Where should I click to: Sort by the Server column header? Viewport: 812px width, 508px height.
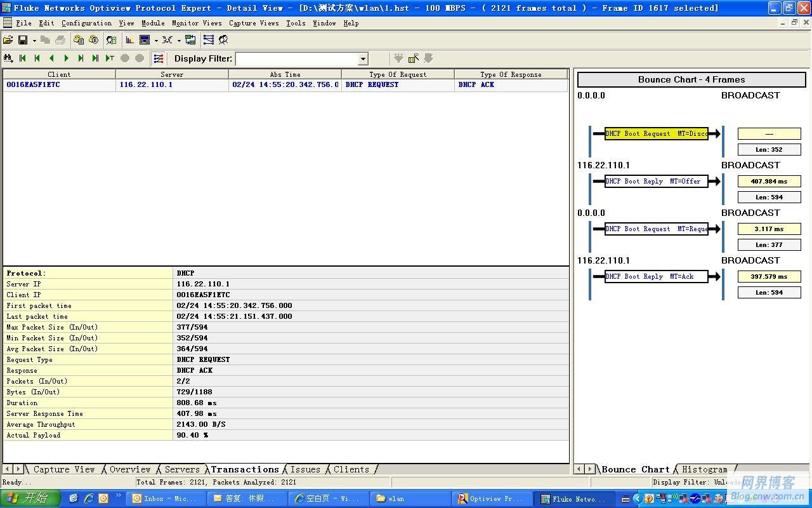[x=172, y=74]
